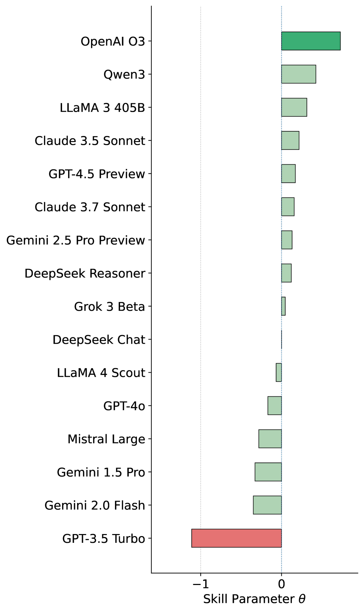The image size is (364, 612).
Task: Click the dark green OpenAI O3 bar
Action: pos(311,41)
